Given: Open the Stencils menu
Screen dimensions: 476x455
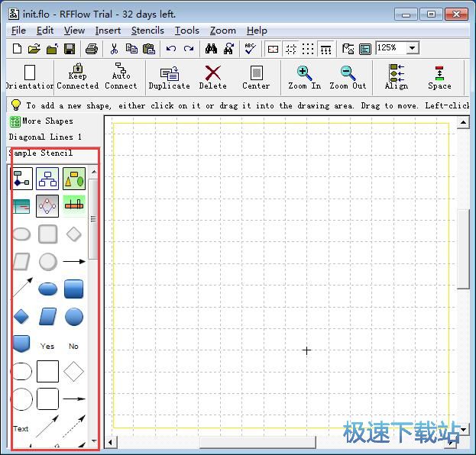Looking at the screenshot, I should click(x=147, y=31).
